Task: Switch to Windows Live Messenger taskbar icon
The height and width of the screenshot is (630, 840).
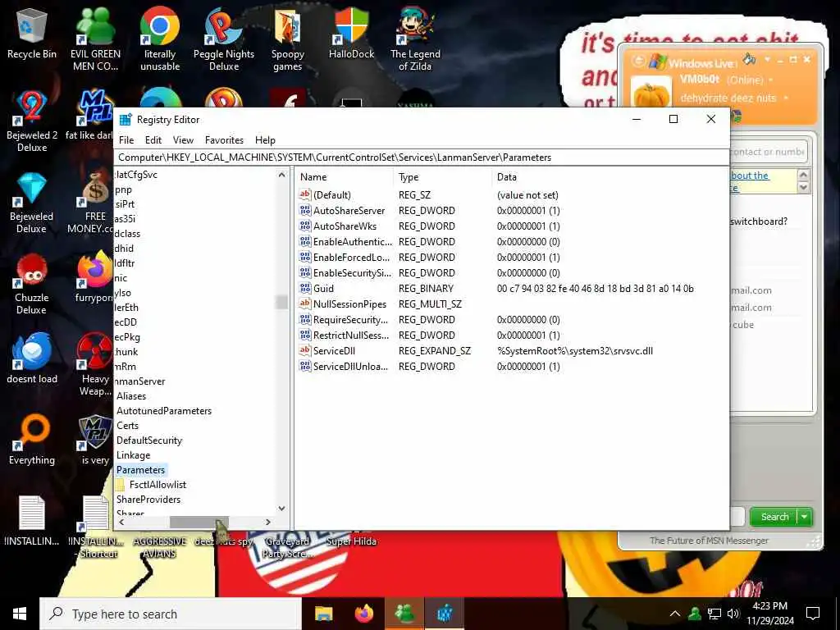Action: pos(404,614)
